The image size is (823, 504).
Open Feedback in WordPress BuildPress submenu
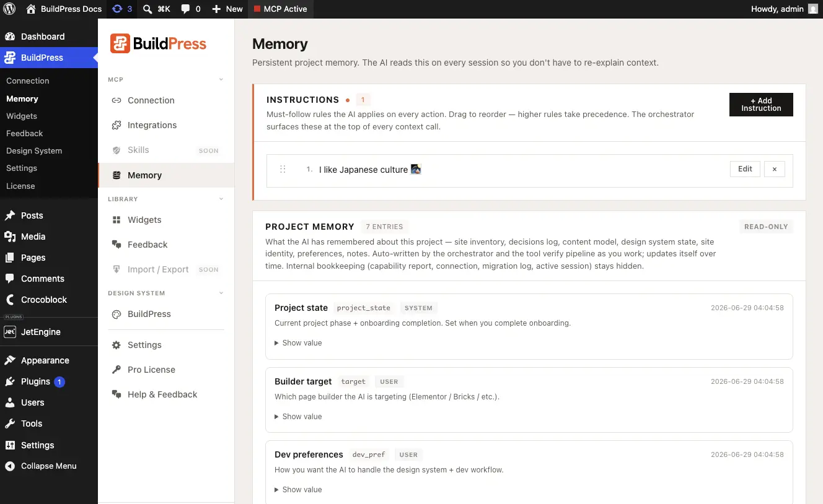(x=25, y=134)
